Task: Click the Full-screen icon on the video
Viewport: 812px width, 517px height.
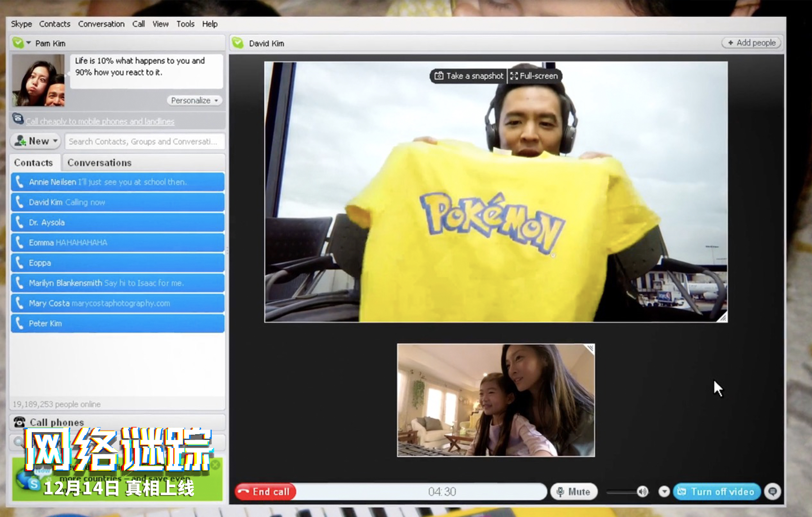Action: [514, 76]
